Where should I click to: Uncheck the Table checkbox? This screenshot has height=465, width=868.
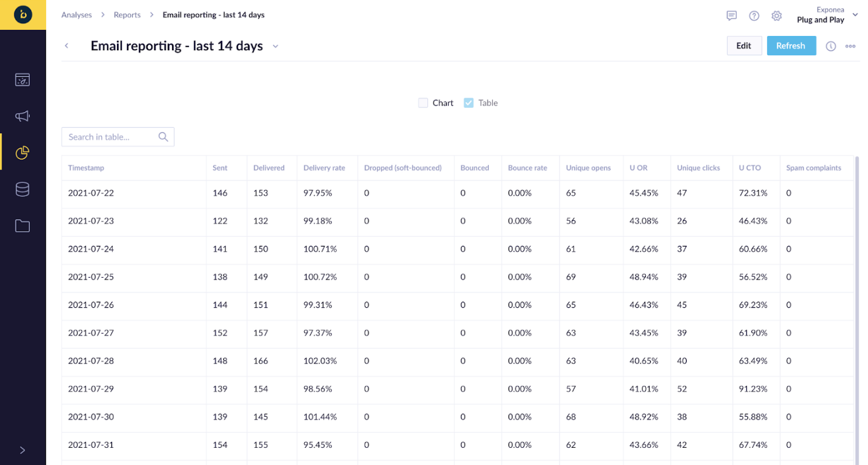469,103
